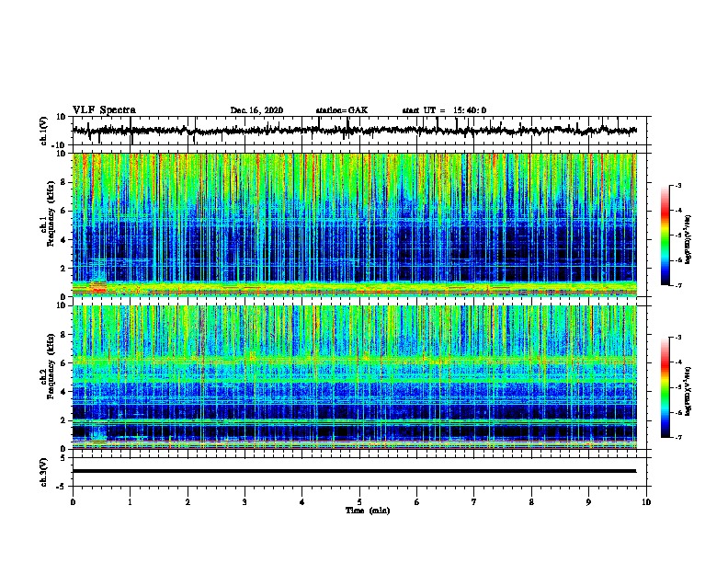Click the '5' tick on ch.3(V) axis
728x563 pixels.
[x=64, y=458]
